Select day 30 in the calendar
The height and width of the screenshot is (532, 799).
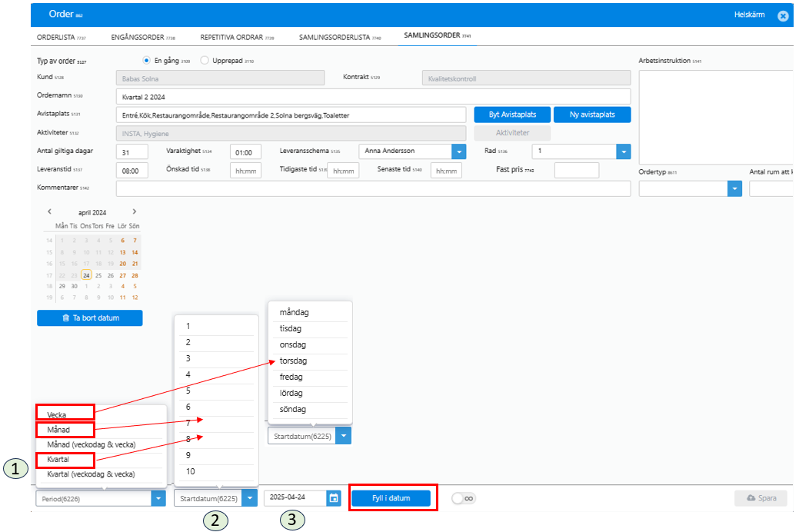[74, 286]
